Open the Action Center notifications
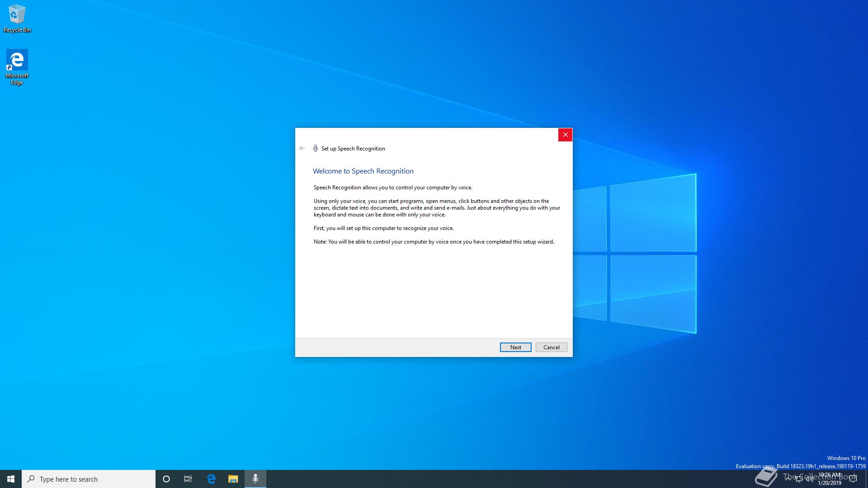Viewport: 868px width, 488px height. pyautogui.click(x=853, y=479)
